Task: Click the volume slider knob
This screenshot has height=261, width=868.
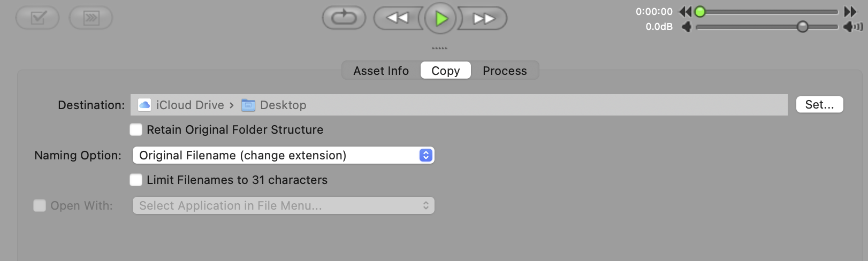Action: pyautogui.click(x=802, y=27)
